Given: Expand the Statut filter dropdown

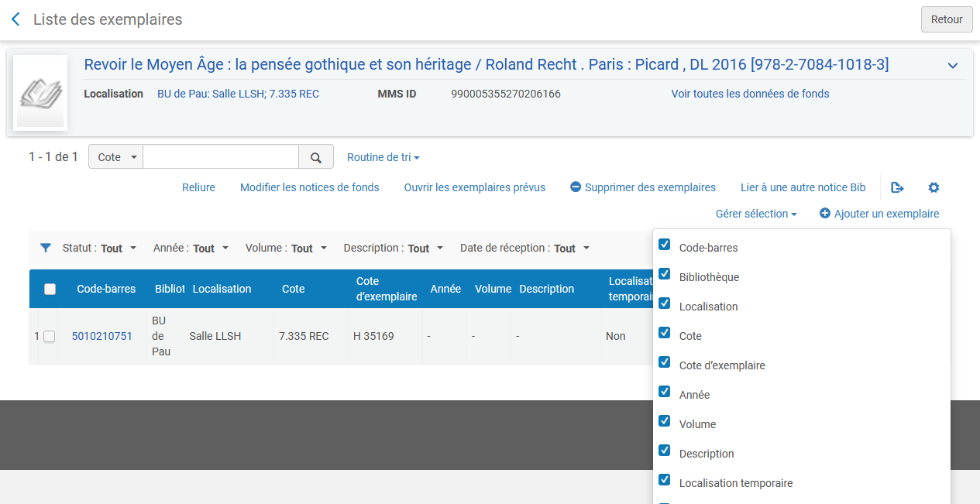Looking at the screenshot, I should pyautogui.click(x=99, y=249).
